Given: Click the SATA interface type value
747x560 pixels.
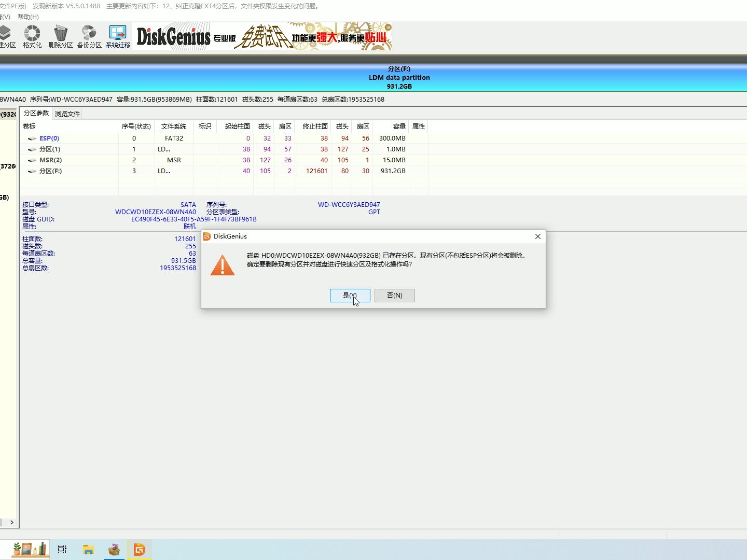Looking at the screenshot, I should click(x=188, y=205).
